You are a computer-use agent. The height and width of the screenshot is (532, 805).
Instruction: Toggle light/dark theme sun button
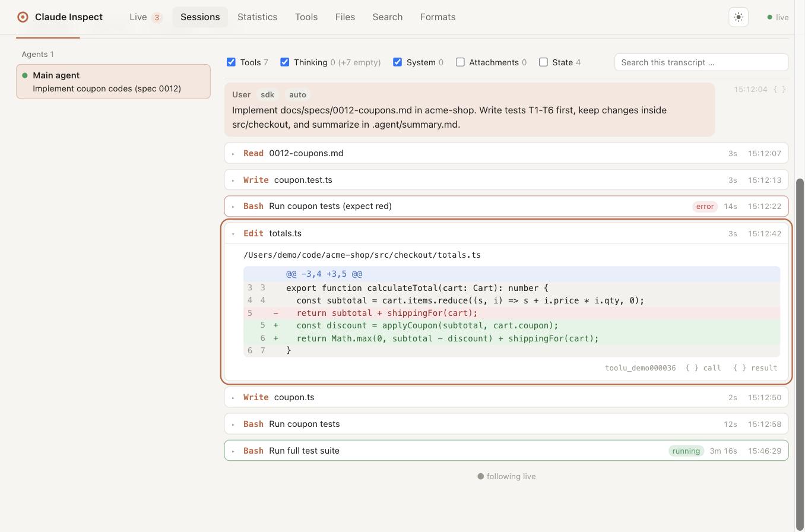click(x=739, y=17)
